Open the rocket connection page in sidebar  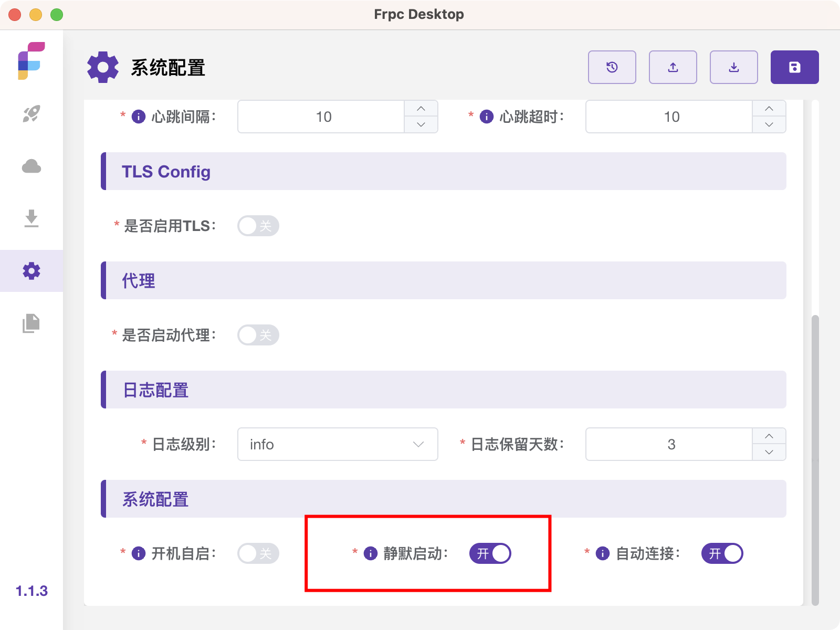pos(31,113)
